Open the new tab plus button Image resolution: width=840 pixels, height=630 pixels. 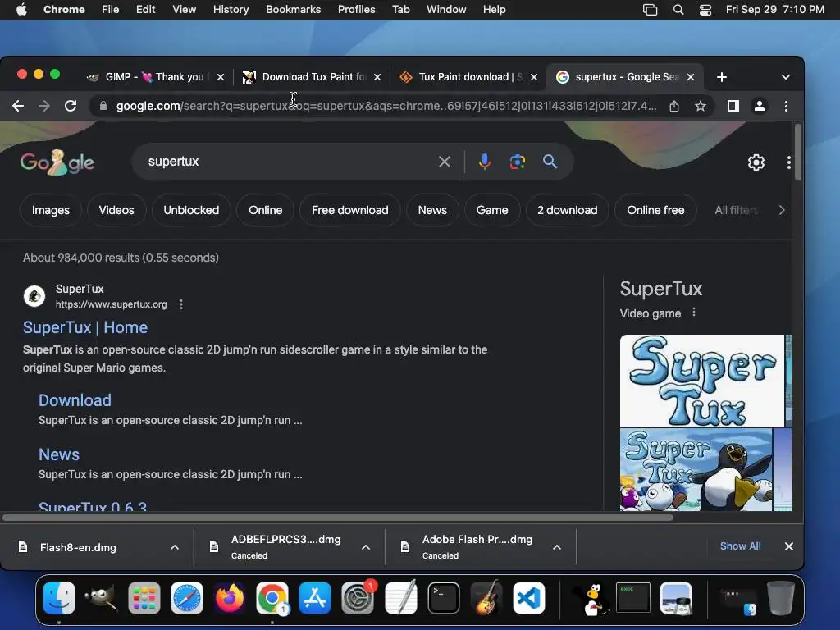[x=722, y=77]
